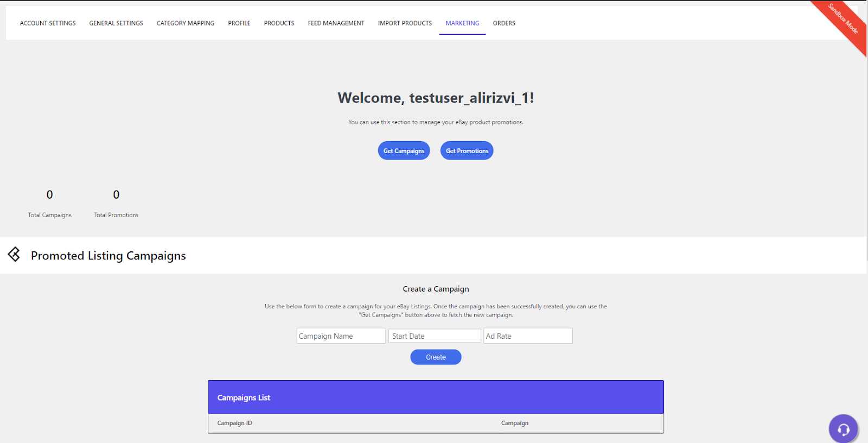The height and width of the screenshot is (443, 868).
Task: Click the Promoted Listing Campaigns diamond icon
Action: click(14, 254)
